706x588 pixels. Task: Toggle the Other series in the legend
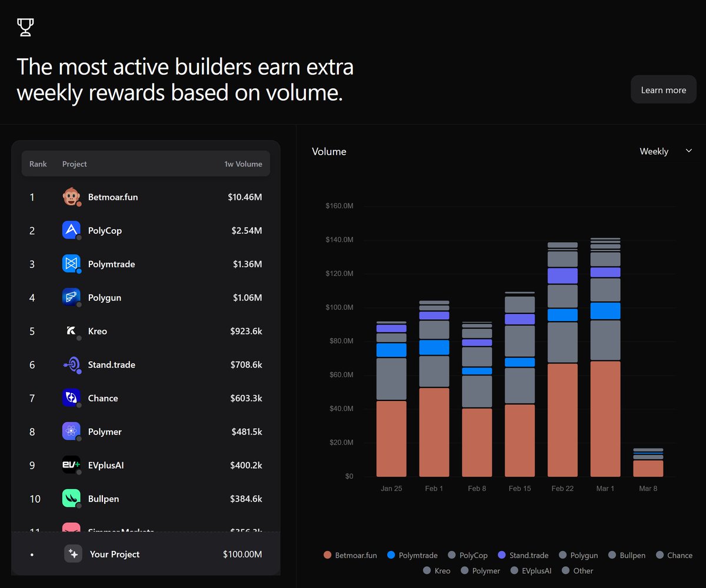click(577, 570)
